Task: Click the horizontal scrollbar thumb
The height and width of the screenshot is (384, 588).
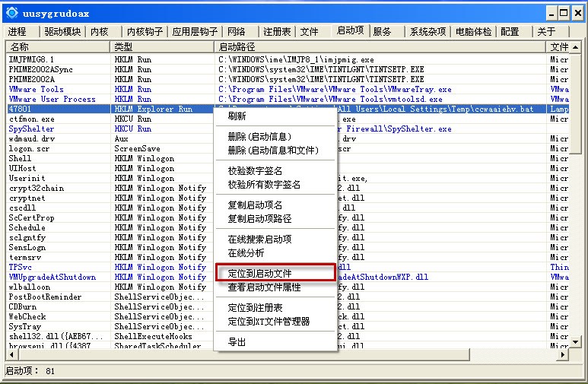Action: 243,354
